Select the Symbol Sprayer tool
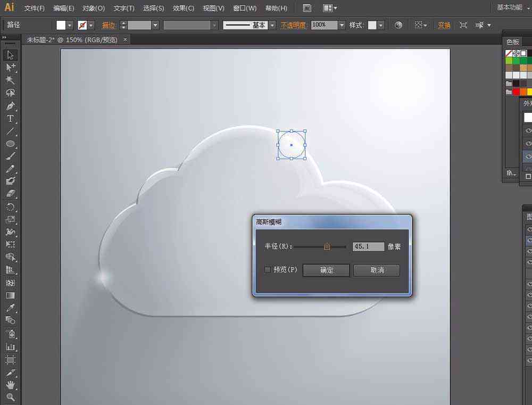The height and width of the screenshot is (405, 532). click(10, 334)
